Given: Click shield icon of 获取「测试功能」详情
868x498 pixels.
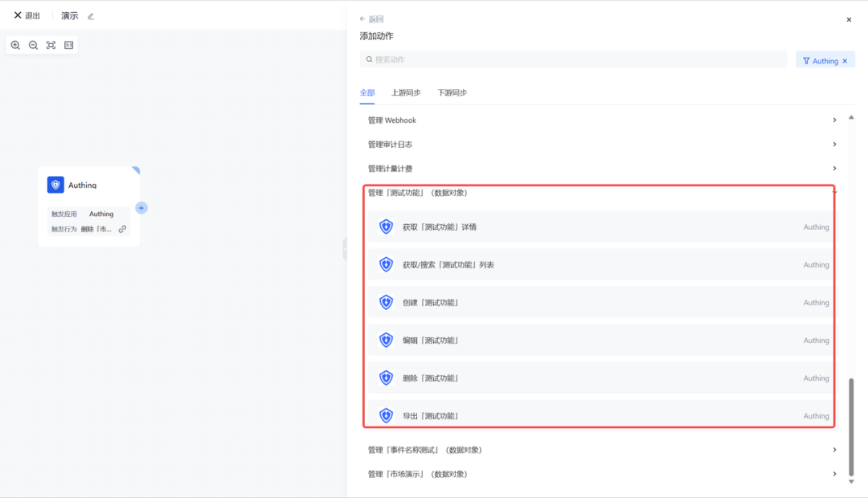Looking at the screenshot, I should 386,227.
